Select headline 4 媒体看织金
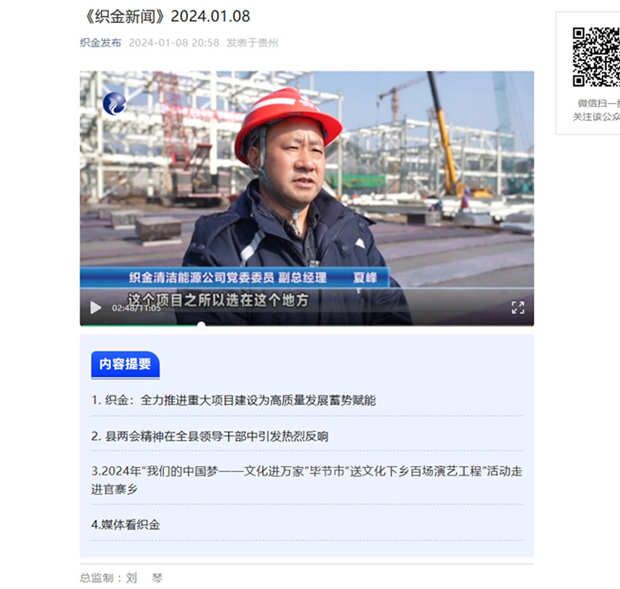The image size is (620, 589). pos(126,525)
